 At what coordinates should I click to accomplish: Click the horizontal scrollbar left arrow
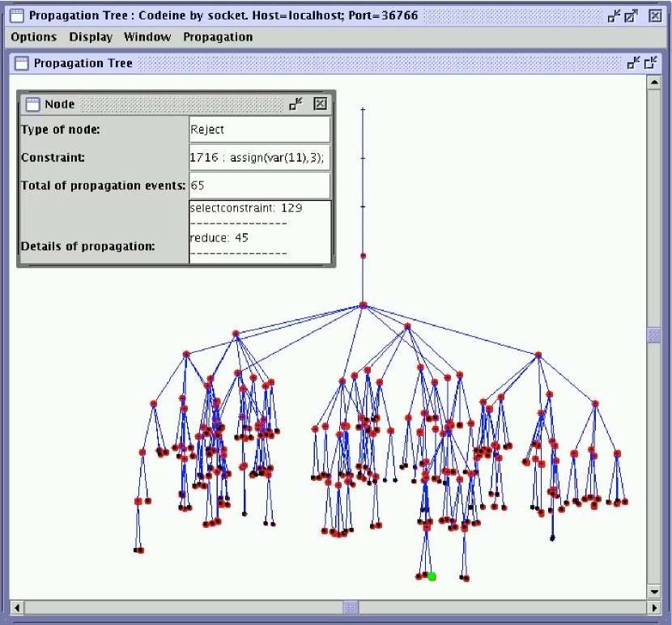tap(17, 607)
